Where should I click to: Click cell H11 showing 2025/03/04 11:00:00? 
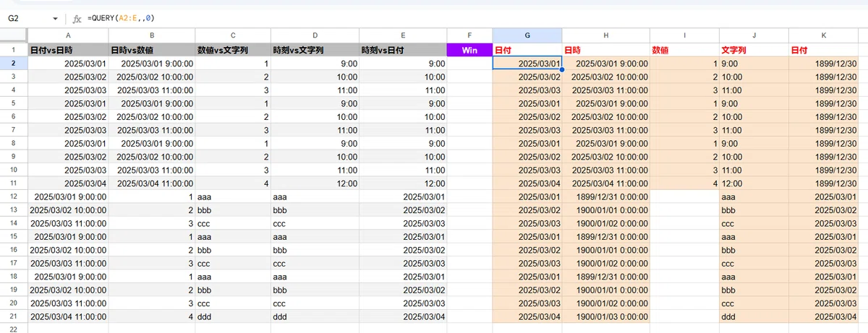[605, 183]
